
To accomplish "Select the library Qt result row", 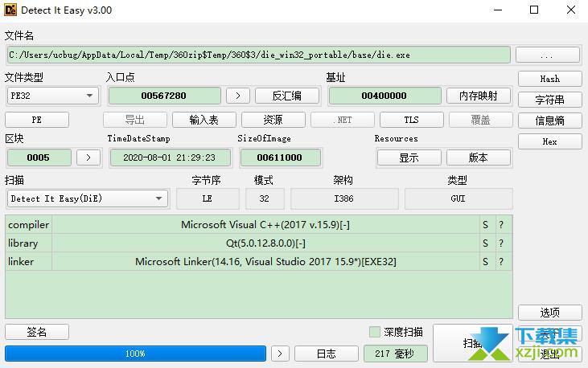I will [x=265, y=243].
